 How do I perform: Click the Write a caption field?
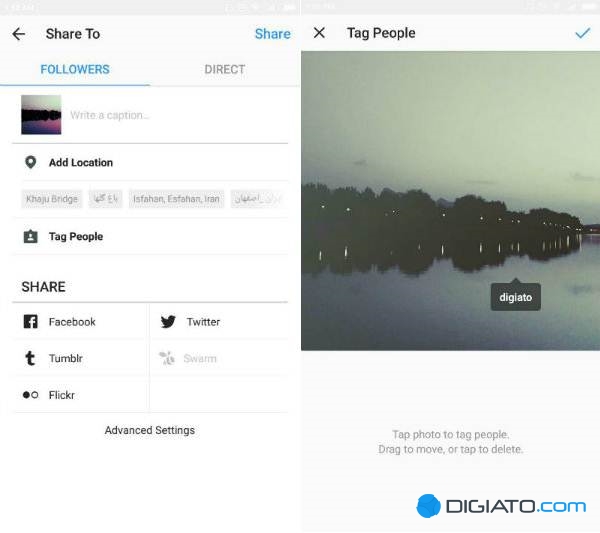pyautogui.click(x=178, y=115)
